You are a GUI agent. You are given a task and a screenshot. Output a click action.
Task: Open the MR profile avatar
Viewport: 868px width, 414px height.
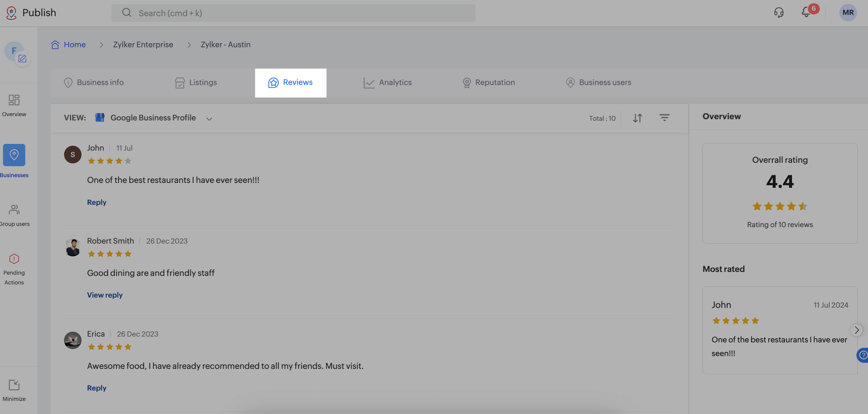click(848, 13)
